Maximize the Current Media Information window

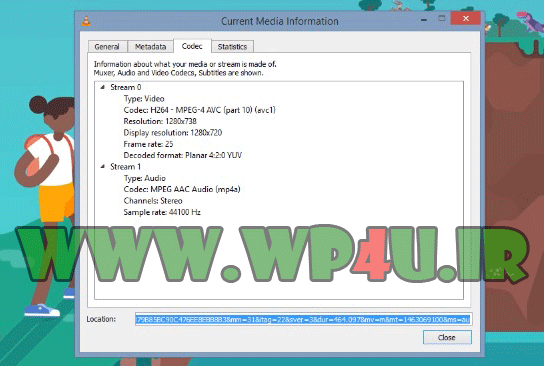(x=441, y=19)
